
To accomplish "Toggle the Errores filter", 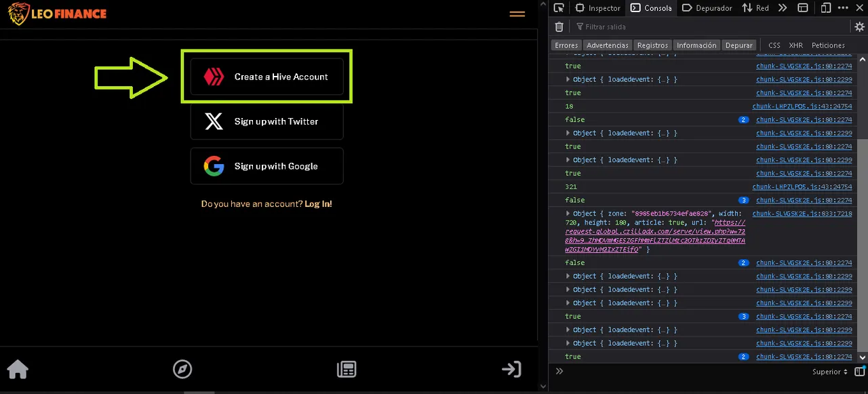I will (x=566, y=45).
